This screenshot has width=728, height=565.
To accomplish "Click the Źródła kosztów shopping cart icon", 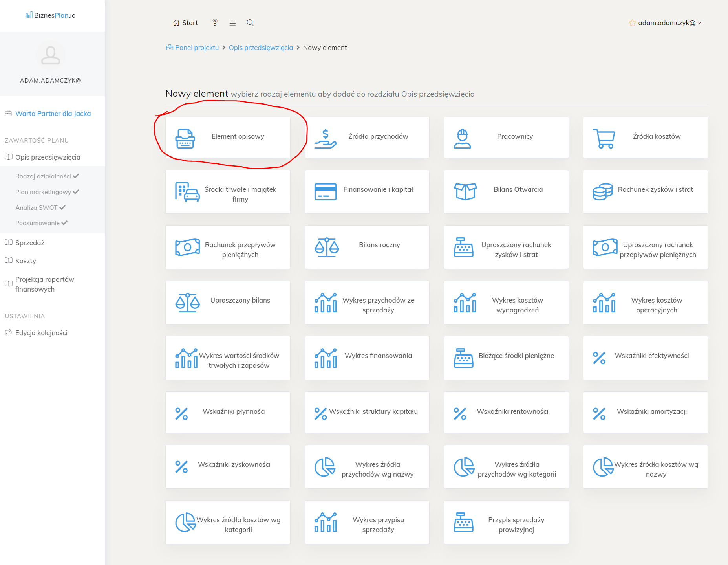I will pyautogui.click(x=604, y=138).
